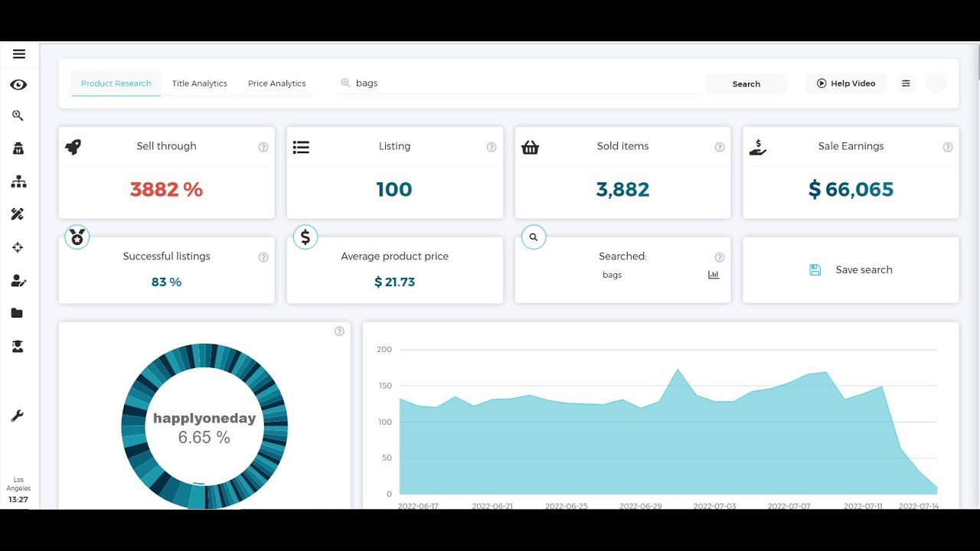This screenshot has width=980, height=551.
Task: Click the folder icon in the sidebar
Action: coord(17,313)
